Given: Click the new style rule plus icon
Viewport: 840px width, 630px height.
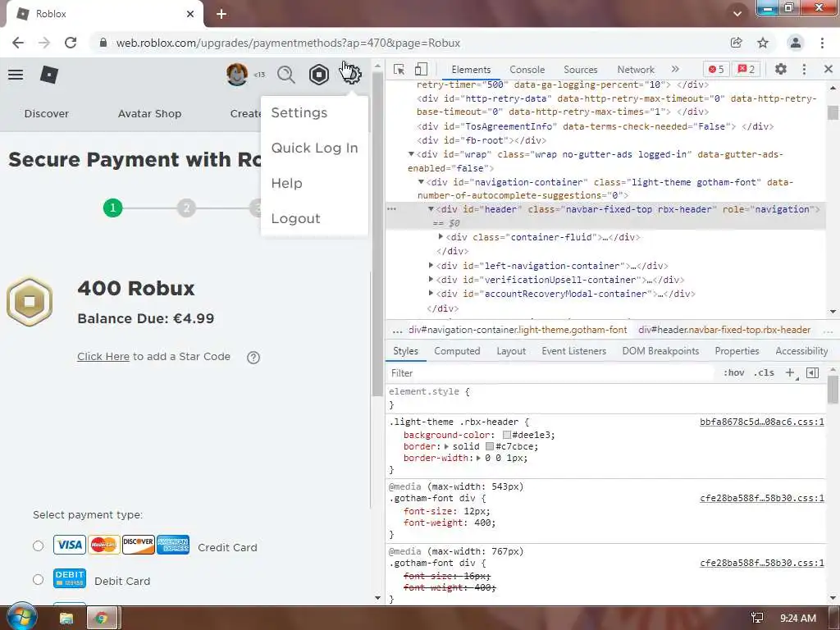Looking at the screenshot, I should [x=791, y=373].
